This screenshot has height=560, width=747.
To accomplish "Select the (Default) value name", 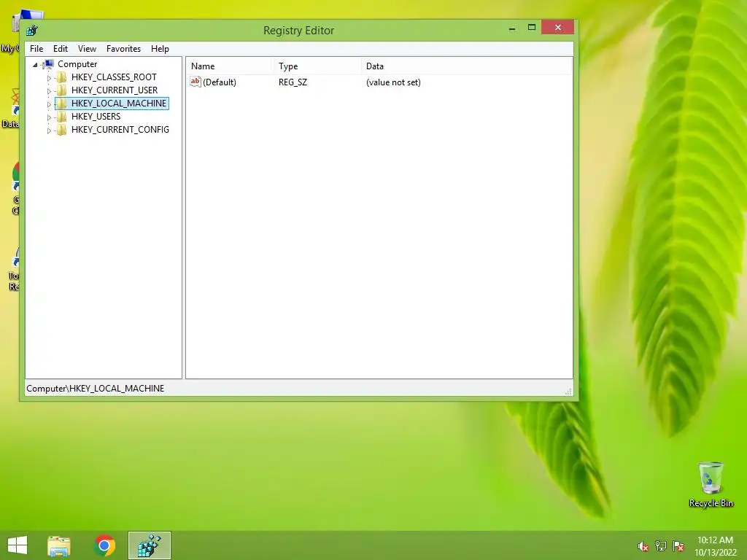I will coord(220,82).
